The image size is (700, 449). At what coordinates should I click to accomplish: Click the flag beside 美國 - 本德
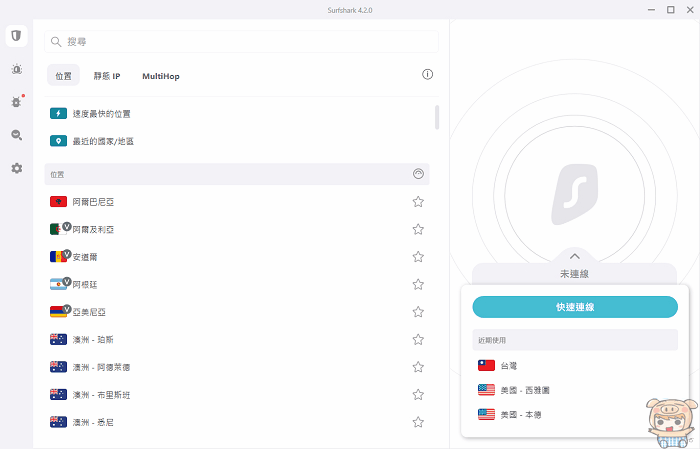(486, 415)
